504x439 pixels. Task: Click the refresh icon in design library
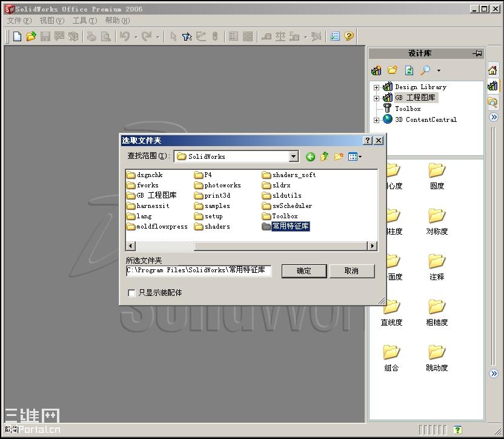(409, 70)
